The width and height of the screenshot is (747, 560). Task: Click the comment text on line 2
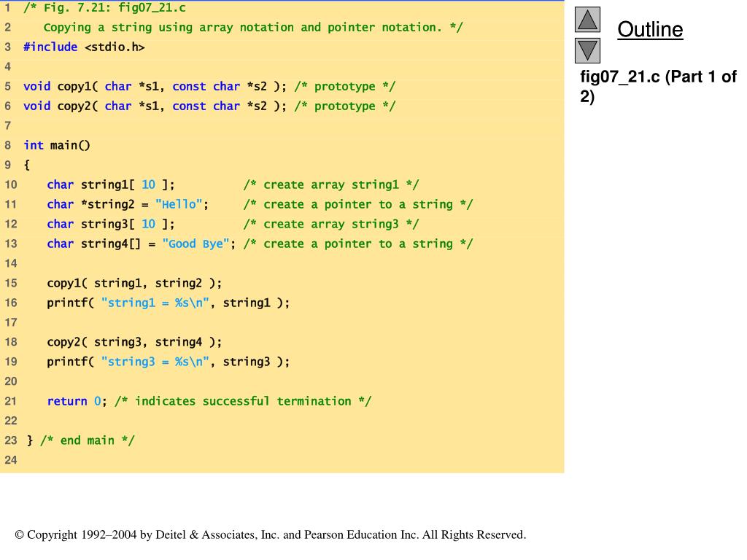tap(253, 28)
